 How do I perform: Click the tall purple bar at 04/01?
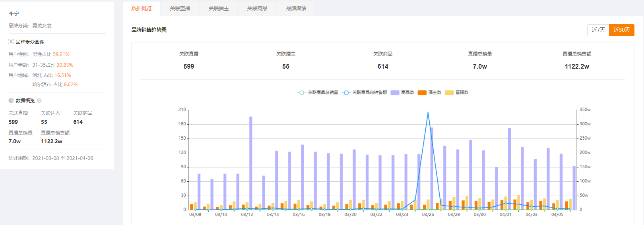click(x=509, y=169)
